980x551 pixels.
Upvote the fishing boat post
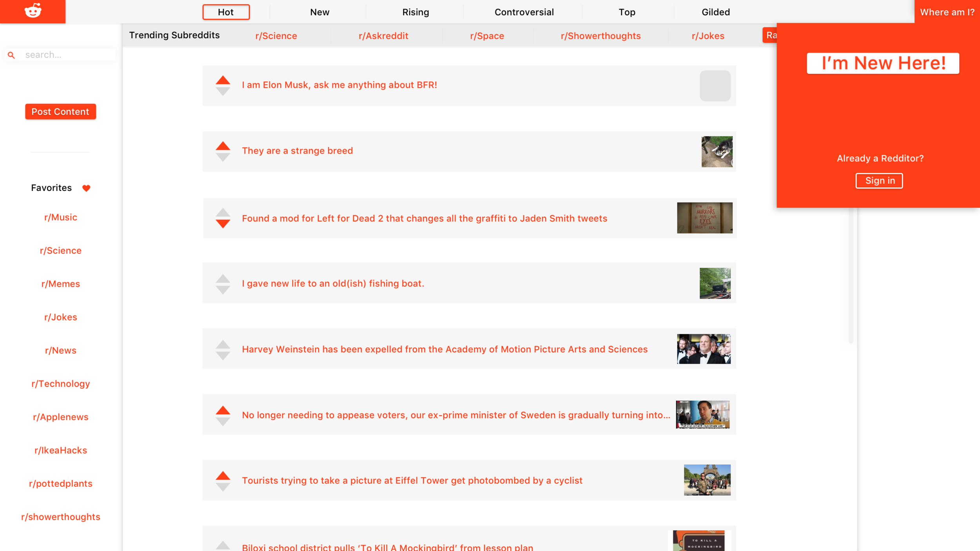tap(223, 279)
